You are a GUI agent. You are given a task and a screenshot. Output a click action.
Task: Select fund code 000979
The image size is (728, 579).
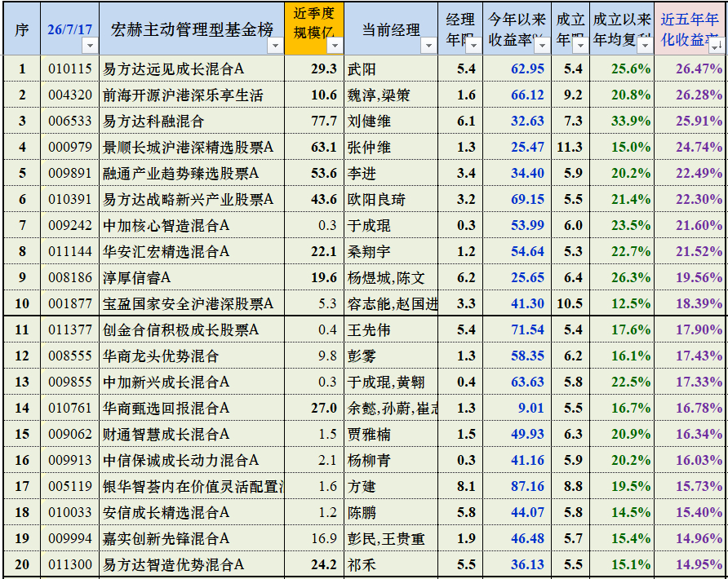[x=70, y=147]
